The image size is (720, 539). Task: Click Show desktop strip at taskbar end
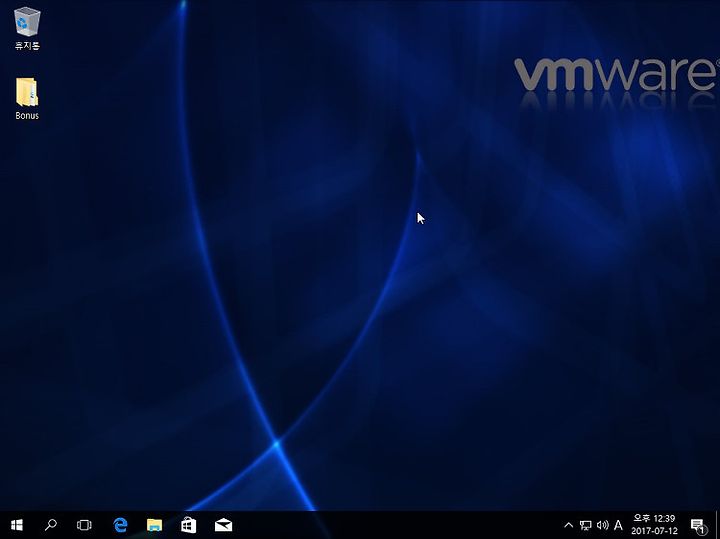point(717,525)
